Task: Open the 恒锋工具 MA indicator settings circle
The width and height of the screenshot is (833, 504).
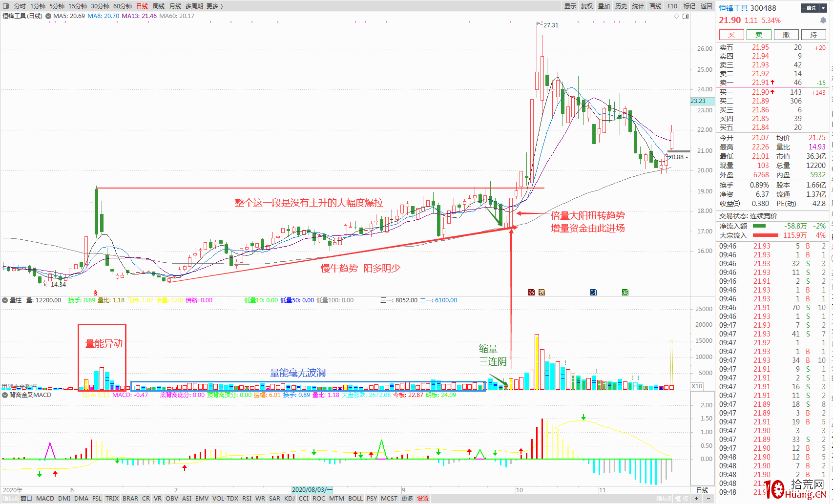Action: click(x=48, y=16)
